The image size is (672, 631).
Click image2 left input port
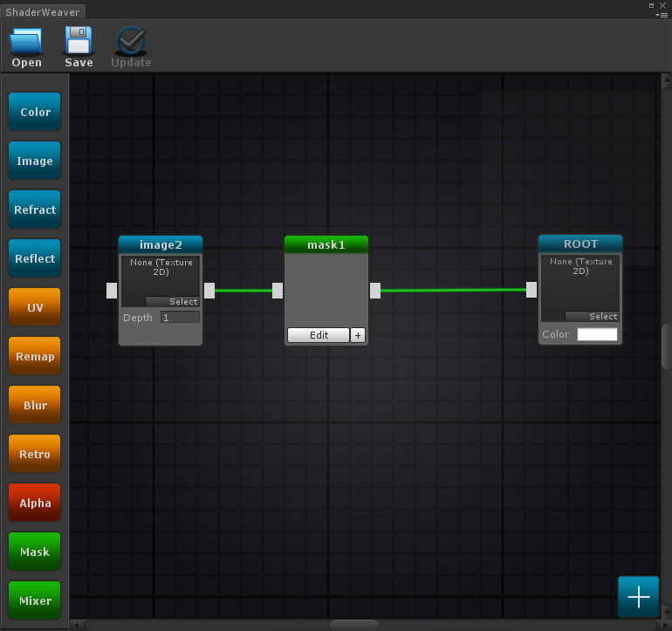coord(112,291)
